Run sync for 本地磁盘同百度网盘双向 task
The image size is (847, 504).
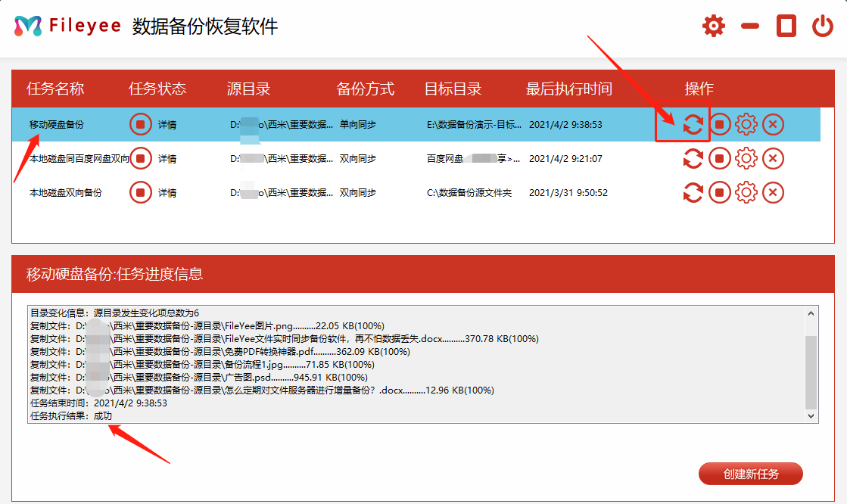693,159
